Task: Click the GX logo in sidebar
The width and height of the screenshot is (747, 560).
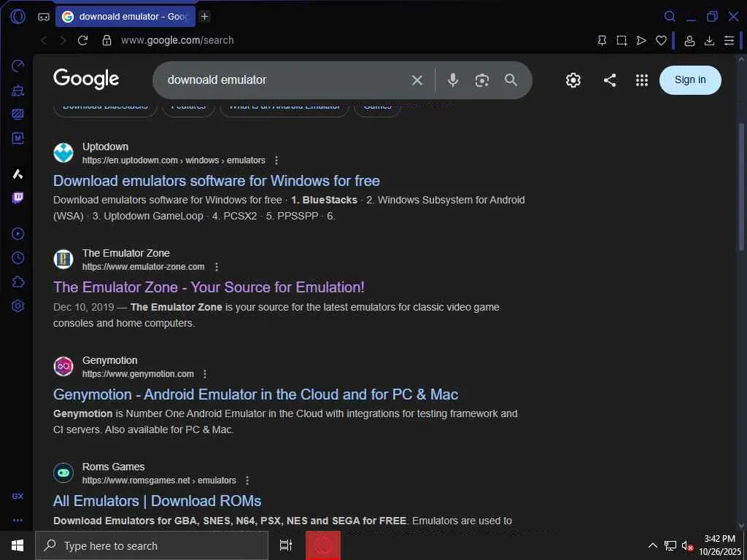Action: tap(18, 496)
